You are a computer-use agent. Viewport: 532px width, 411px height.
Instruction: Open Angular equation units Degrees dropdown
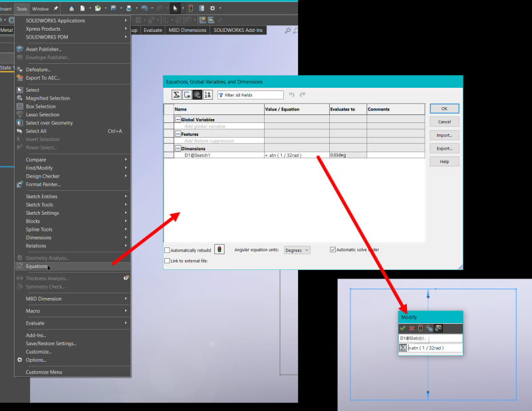click(297, 250)
